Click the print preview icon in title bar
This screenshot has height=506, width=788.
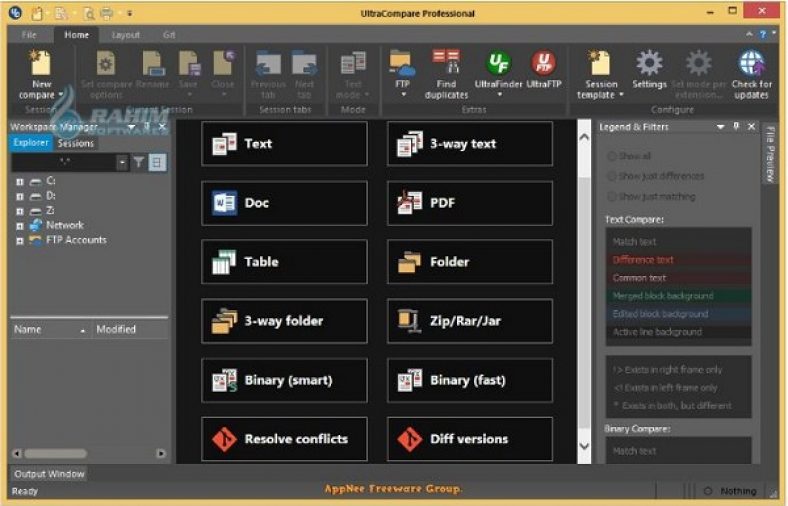pyautogui.click(x=89, y=13)
